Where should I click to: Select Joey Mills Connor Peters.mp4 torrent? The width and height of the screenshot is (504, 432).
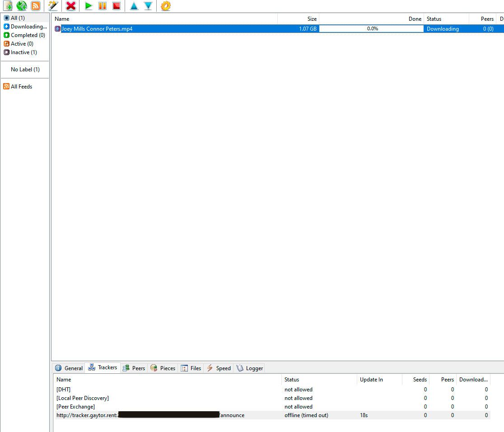click(x=97, y=29)
